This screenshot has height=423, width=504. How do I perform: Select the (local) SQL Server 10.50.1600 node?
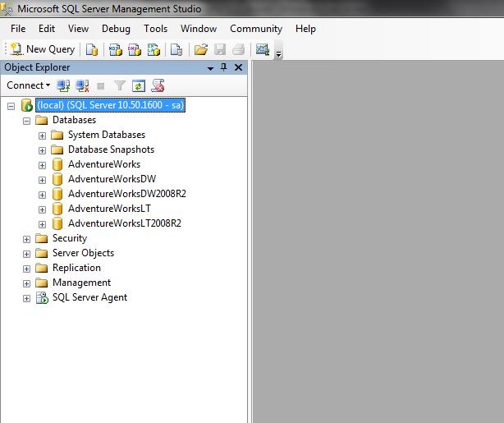110,105
